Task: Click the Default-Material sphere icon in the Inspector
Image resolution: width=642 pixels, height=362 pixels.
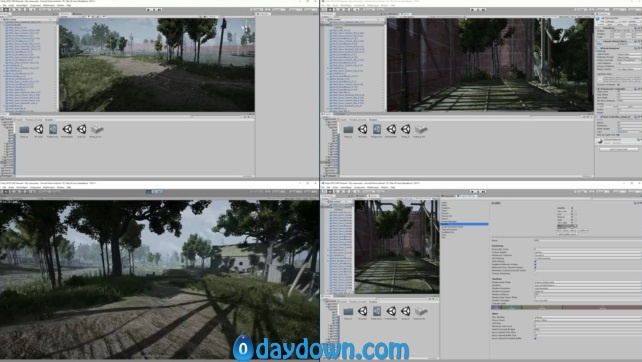Action: coord(600,141)
